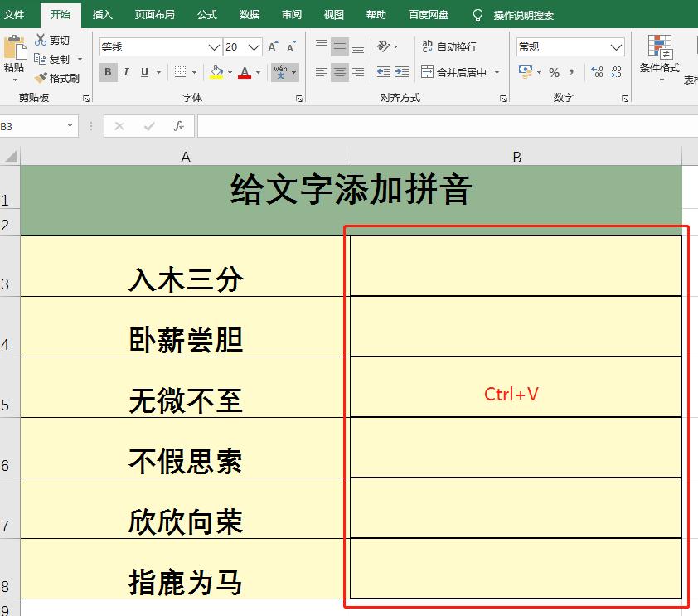Screen dimensions: 698x616
Task: Click the Copy (复制) icon
Action: tap(39, 59)
